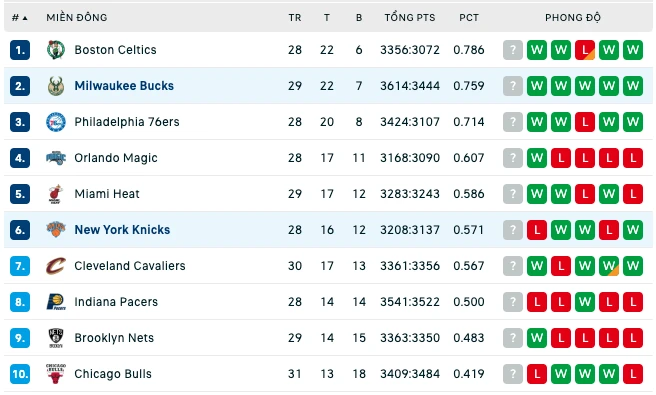Click the New York Knicks logo
The height and width of the screenshot is (395, 656).
pos(56,230)
